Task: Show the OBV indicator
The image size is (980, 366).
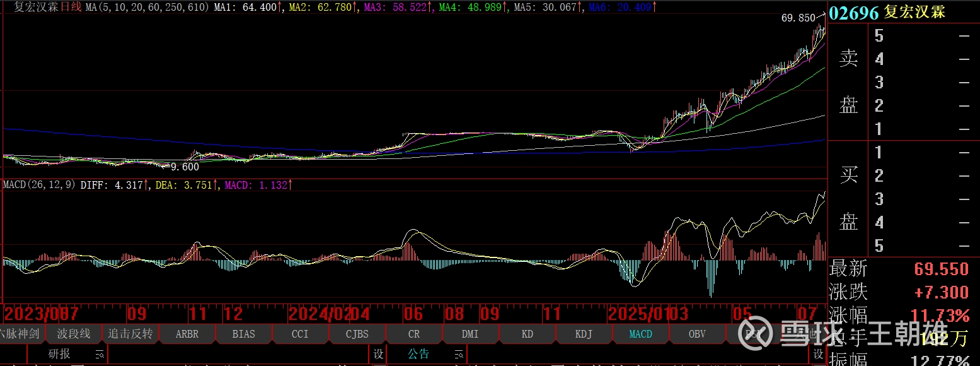Action: [697, 334]
